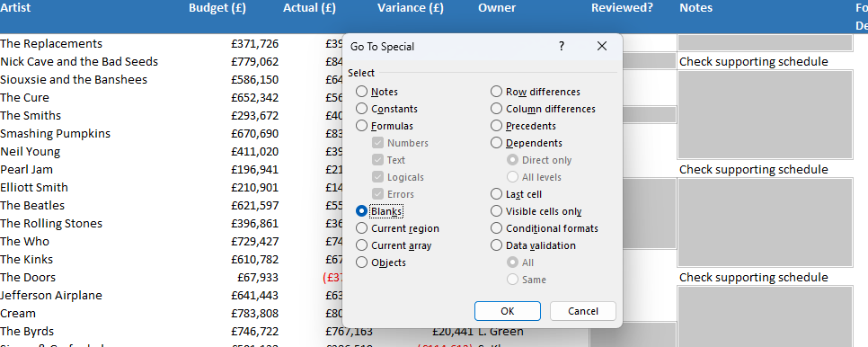Select actual value £767,163
The height and width of the screenshot is (347, 868).
(349, 332)
